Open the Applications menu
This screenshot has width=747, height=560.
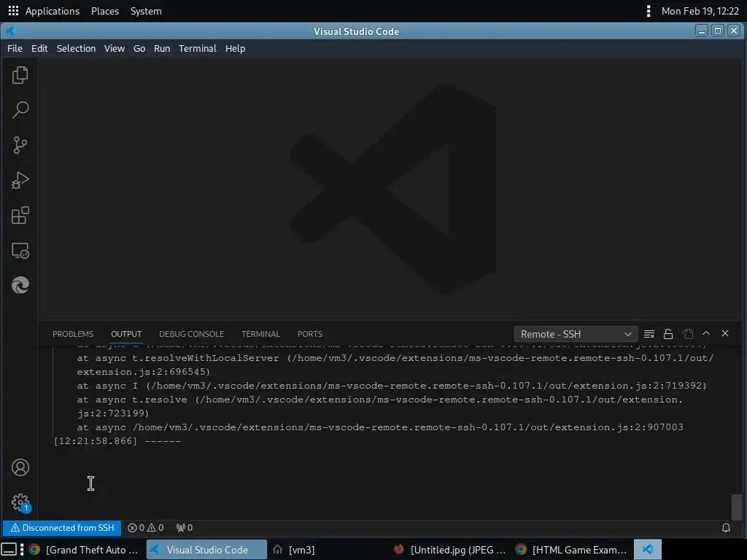pos(53,11)
